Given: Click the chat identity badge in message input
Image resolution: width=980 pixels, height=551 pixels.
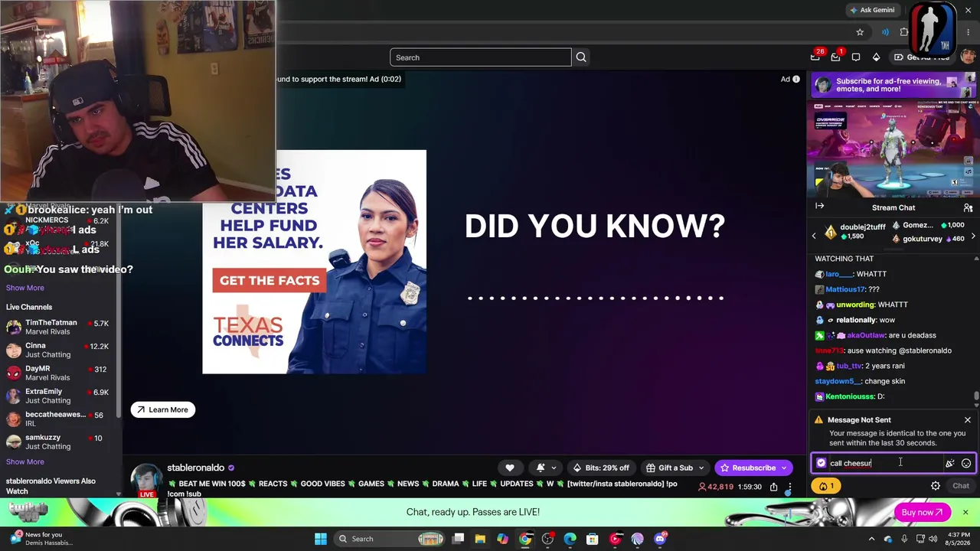Looking at the screenshot, I should tap(822, 463).
